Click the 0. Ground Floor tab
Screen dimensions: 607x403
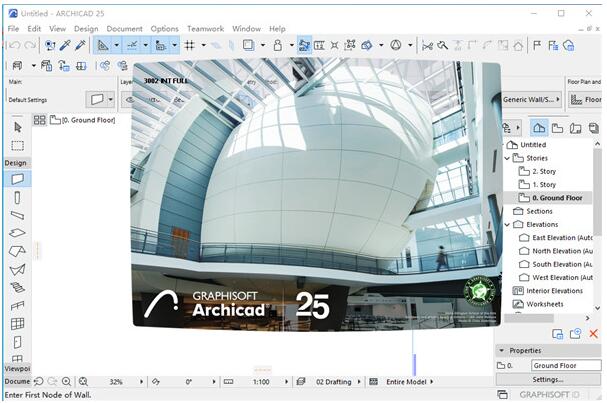pos(82,120)
